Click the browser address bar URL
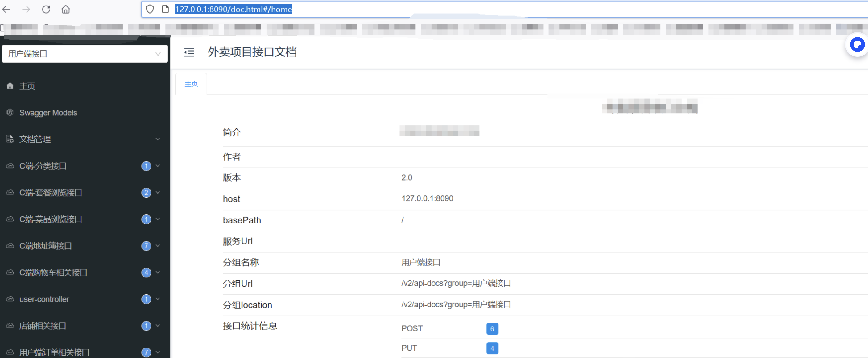Screen dimensions: 868x358 tap(233, 9)
